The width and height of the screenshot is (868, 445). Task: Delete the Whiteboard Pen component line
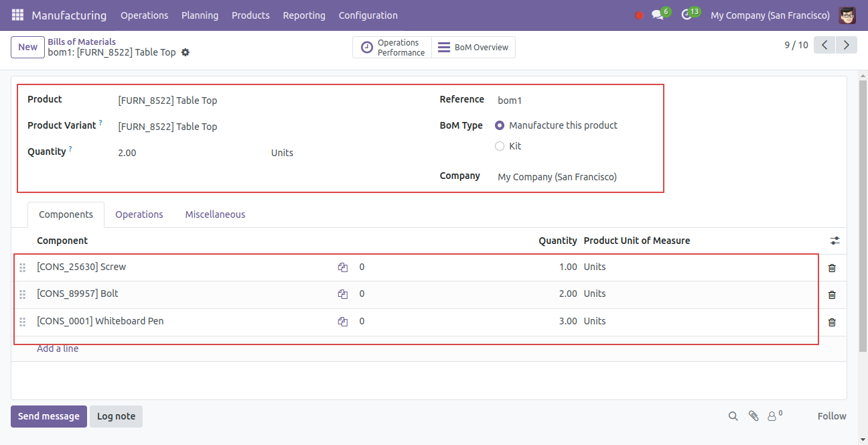point(832,322)
